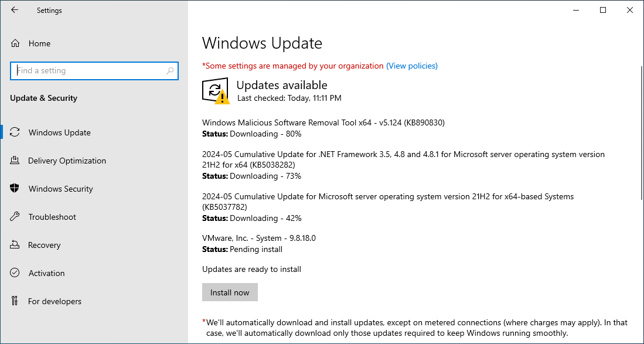Click the Windows Update sync icon
The image size is (644, 344).
click(16, 132)
